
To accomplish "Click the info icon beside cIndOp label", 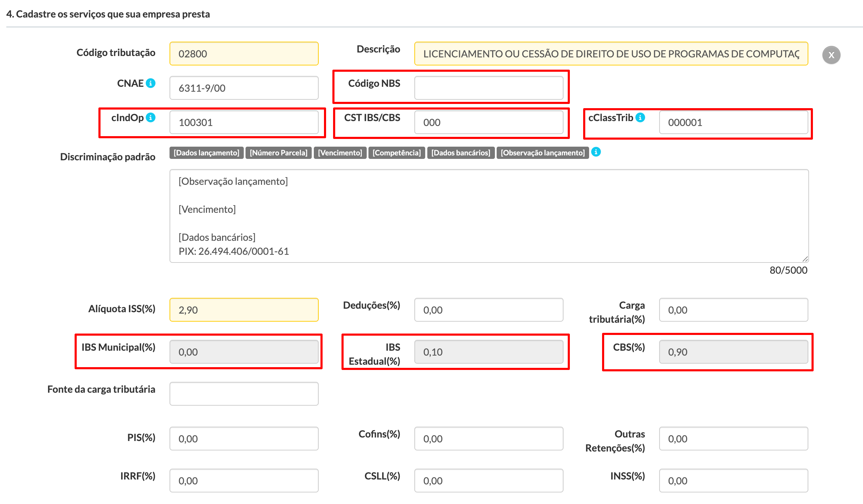I will [x=151, y=118].
